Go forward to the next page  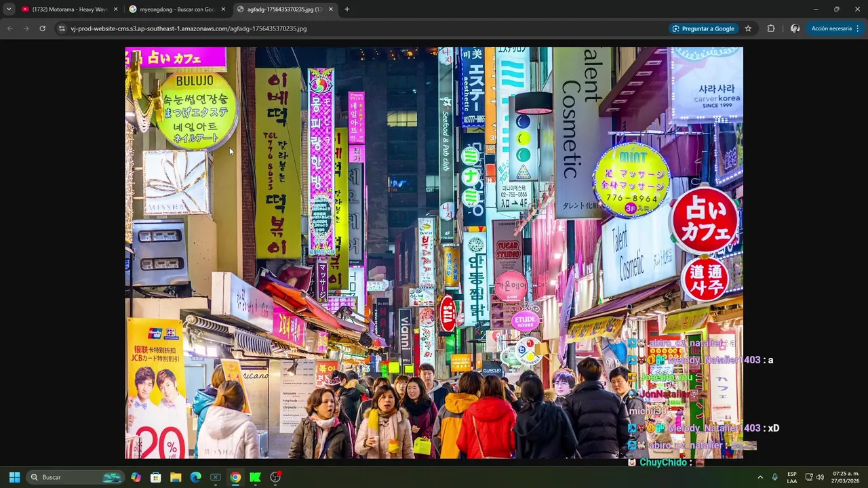pos(26,28)
